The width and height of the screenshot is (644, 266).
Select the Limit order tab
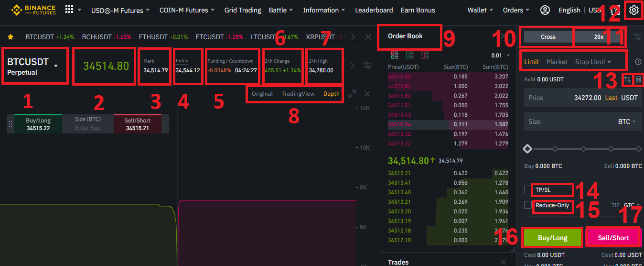tap(531, 62)
